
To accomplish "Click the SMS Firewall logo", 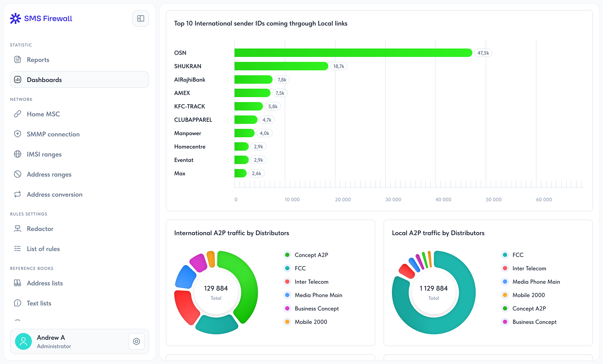I will [41, 18].
